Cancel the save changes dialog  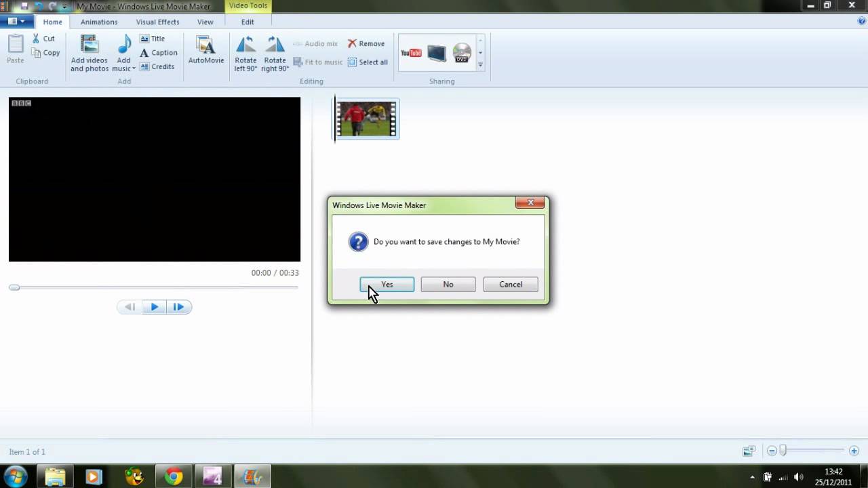tap(511, 285)
